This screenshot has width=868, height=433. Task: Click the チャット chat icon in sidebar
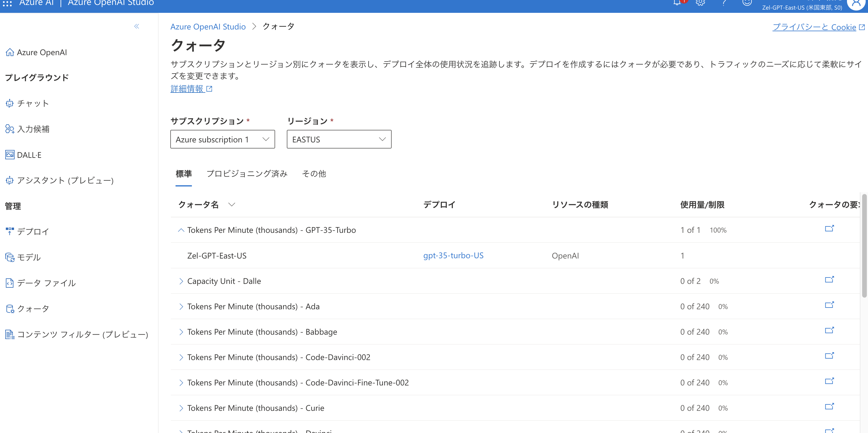(10, 103)
